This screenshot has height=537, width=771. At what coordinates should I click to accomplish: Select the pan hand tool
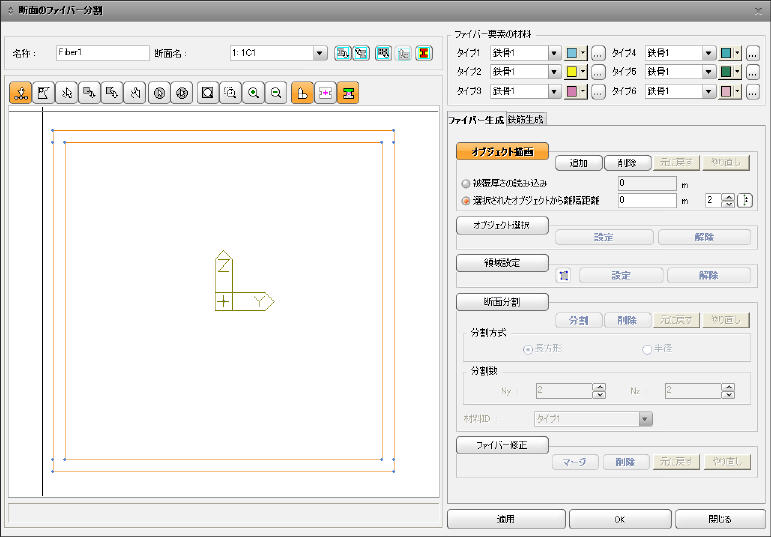coord(135,93)
